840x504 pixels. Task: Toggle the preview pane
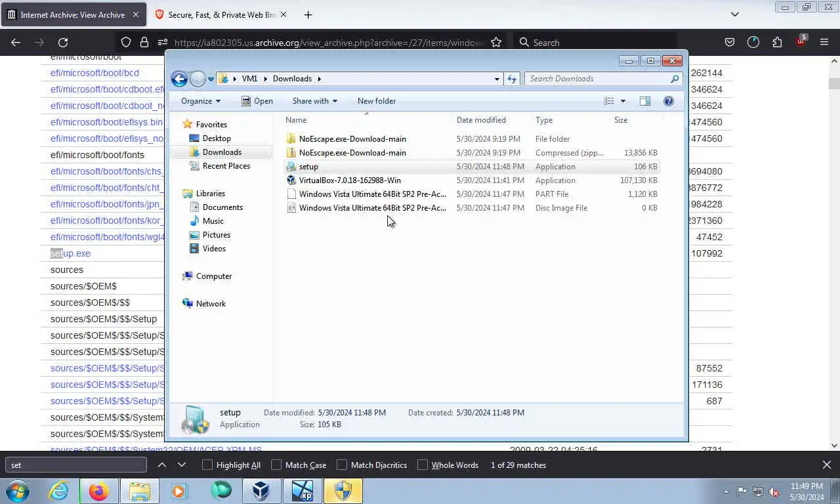pyautogui.click(x=645, y=101)
